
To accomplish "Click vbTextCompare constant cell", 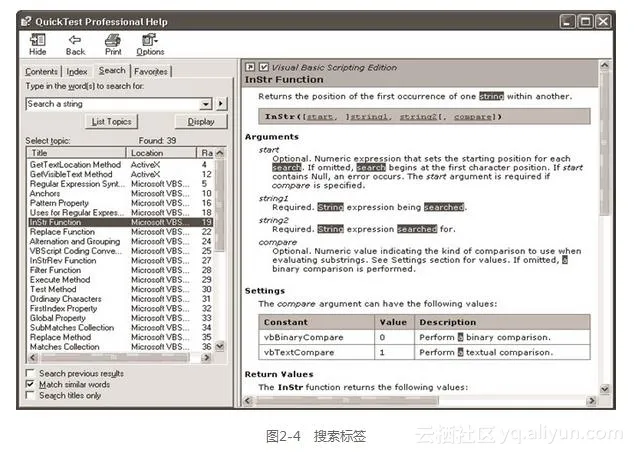I will pyautogui.click(x=317, y=352).
